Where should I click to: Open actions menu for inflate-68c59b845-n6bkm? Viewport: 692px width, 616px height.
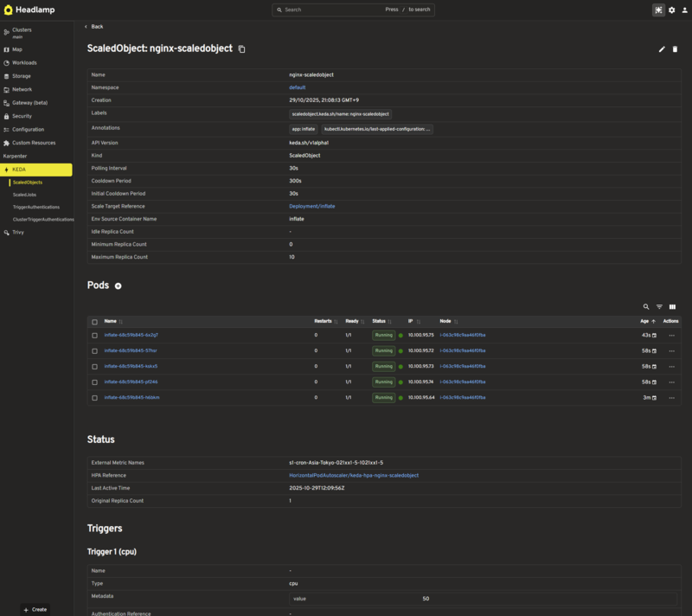pos(672,398)
